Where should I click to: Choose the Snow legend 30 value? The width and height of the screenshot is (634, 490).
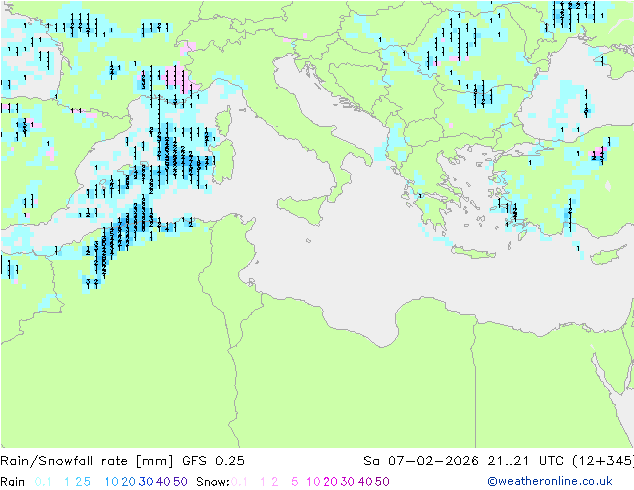click(348, 482)
